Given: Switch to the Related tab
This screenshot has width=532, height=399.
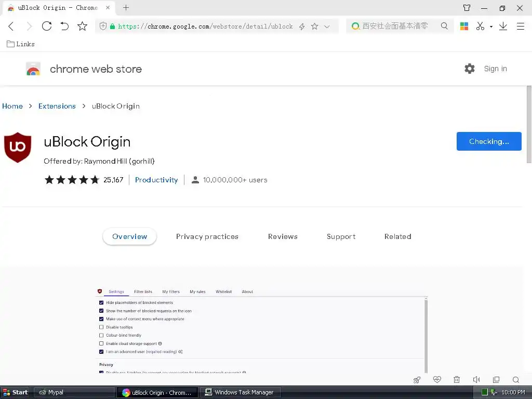Looking at the screenshot, I should 397,236.
